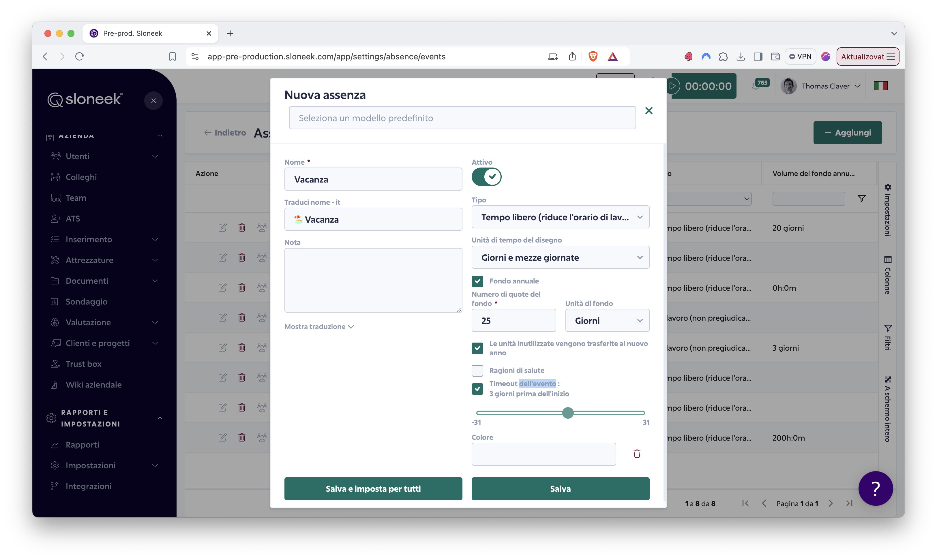Click the Nome input field
Screen dimensions: 937x560
pos(373,179)
